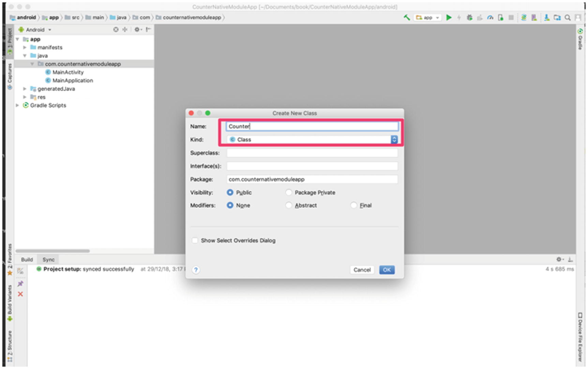The height and width of the screenshot is (369, 588).
Task: Open the Android profiler gauge icon
Action: (x=490, y=17)
